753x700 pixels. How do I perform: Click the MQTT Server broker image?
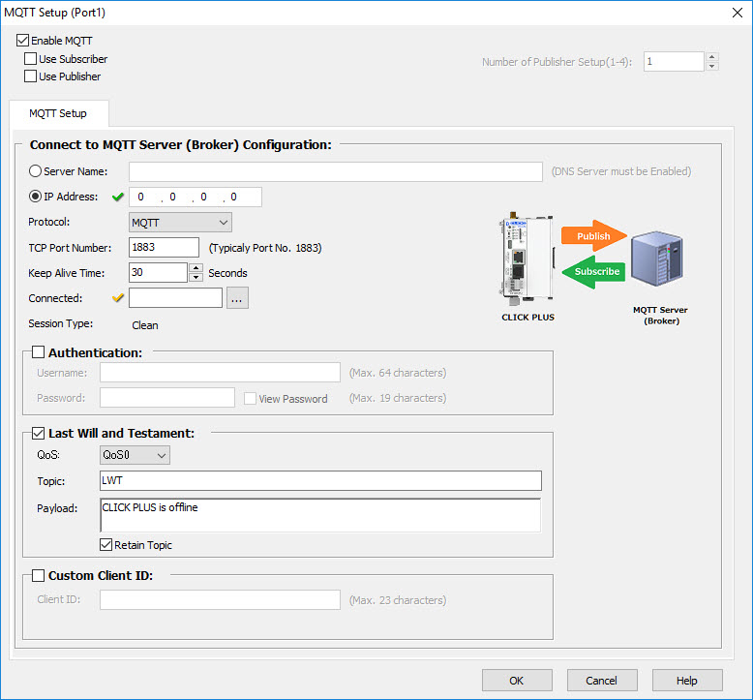point(656,259)
